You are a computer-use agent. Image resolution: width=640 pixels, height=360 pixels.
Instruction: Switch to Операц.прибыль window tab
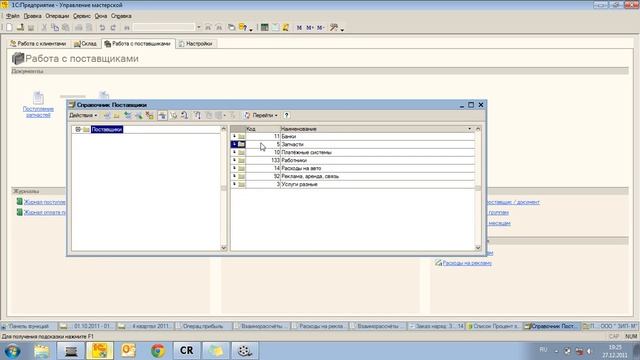[203, 326]
